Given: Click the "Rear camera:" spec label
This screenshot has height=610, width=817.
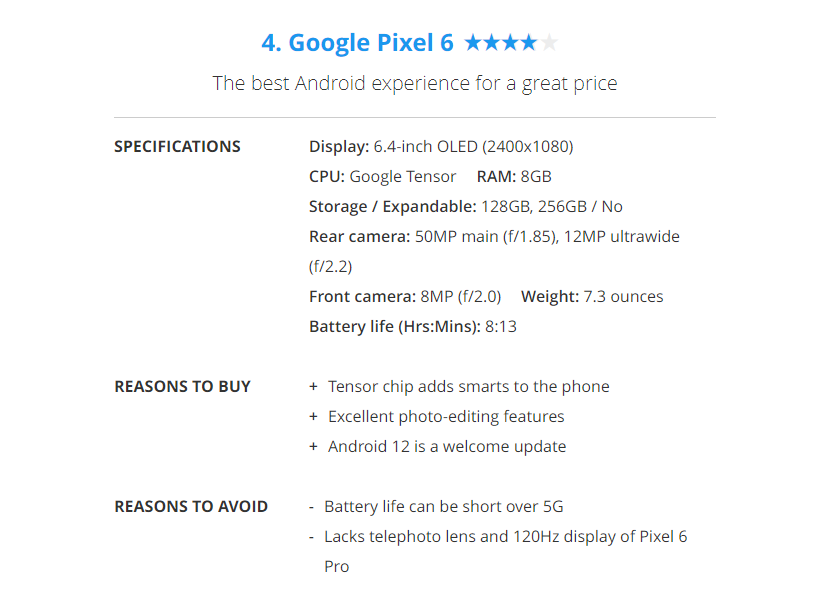Looking at the screenshot, I should click(359, 237).
